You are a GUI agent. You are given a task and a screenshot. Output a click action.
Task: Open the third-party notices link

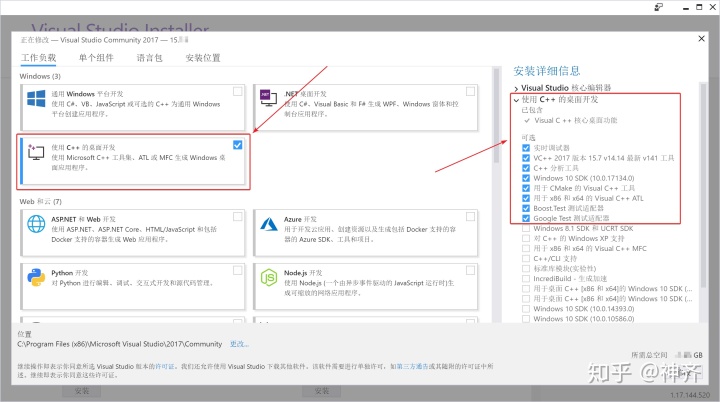point(412,367)
